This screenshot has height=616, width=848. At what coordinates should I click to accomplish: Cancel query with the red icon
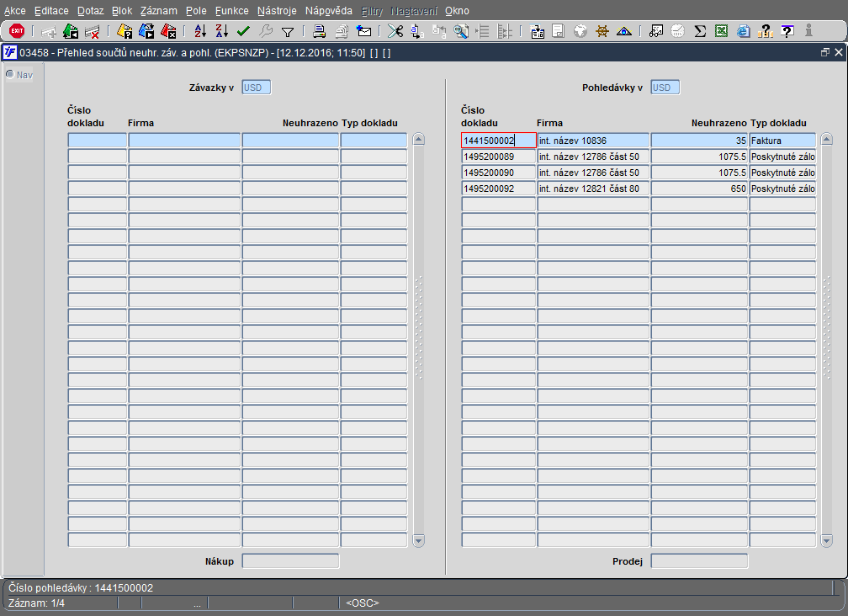pos(168,31)
